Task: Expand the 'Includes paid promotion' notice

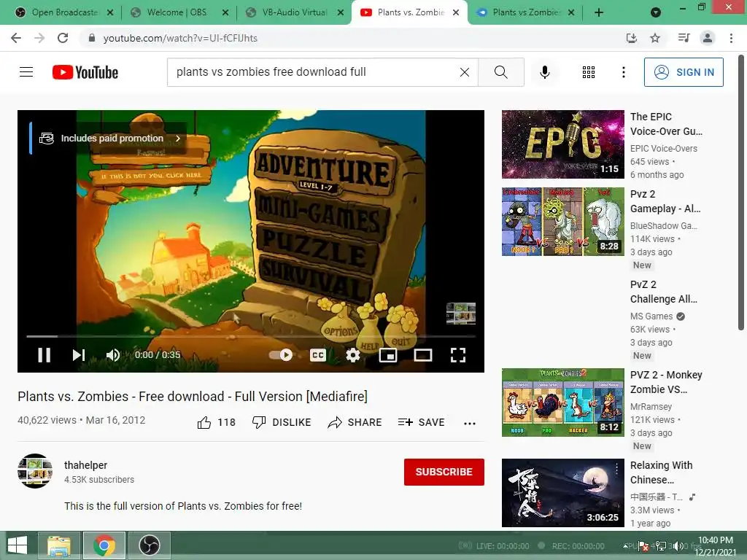Action: pos(109,138)
